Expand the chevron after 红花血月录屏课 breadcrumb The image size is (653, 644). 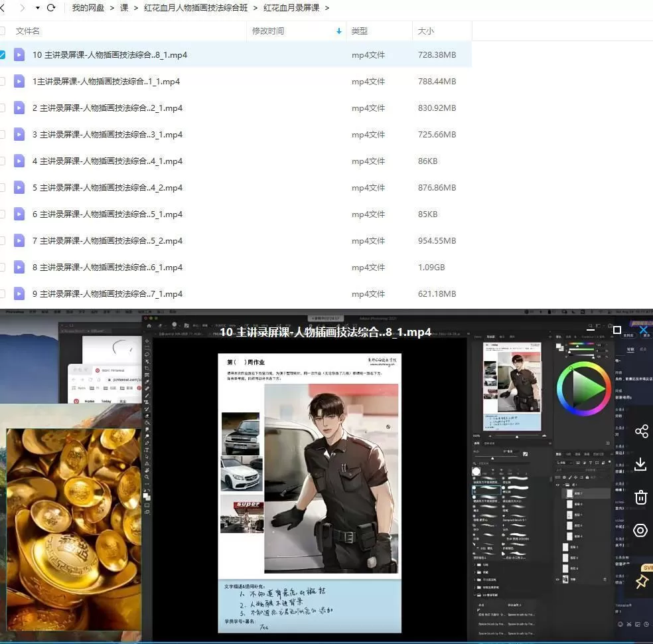pos(327,8)
